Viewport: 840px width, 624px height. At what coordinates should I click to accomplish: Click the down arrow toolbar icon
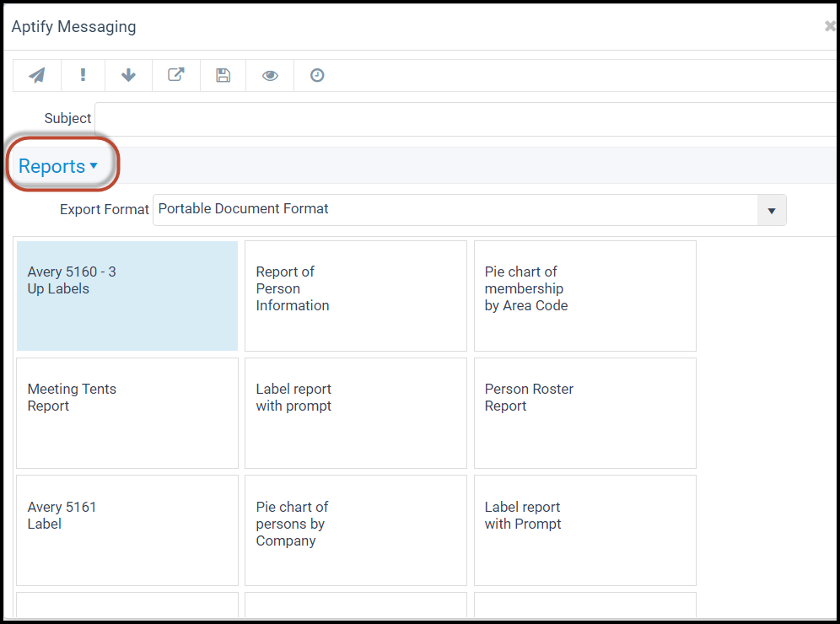pos(128,76)
